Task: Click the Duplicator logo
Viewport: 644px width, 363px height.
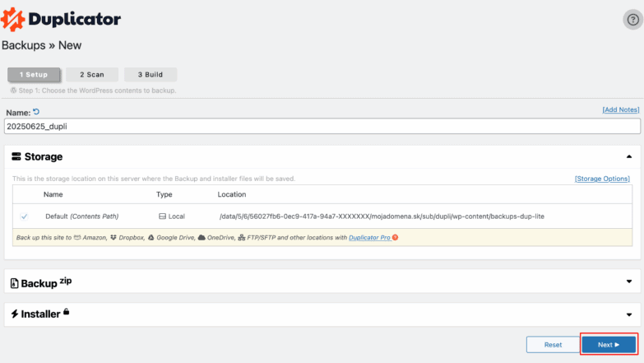Action: point(61,19)
